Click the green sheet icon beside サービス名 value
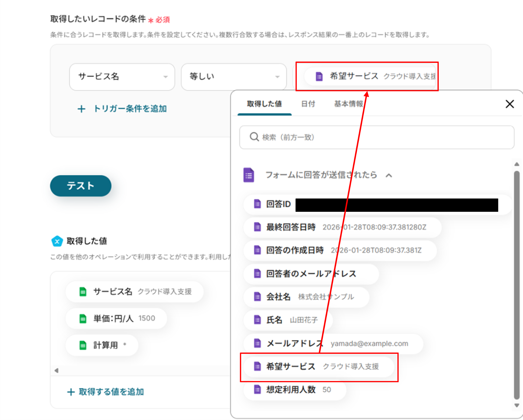The width and height of the screenshot is (523, 420). coord(83,291)
